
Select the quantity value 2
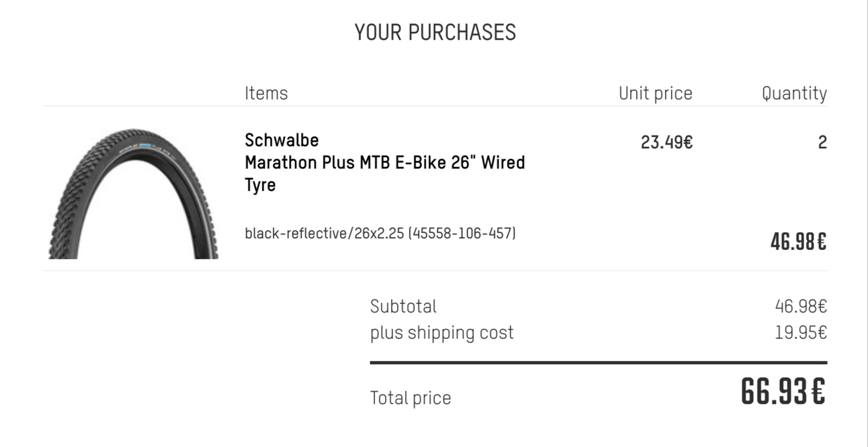pyautogui.click(x=822, y=142)
